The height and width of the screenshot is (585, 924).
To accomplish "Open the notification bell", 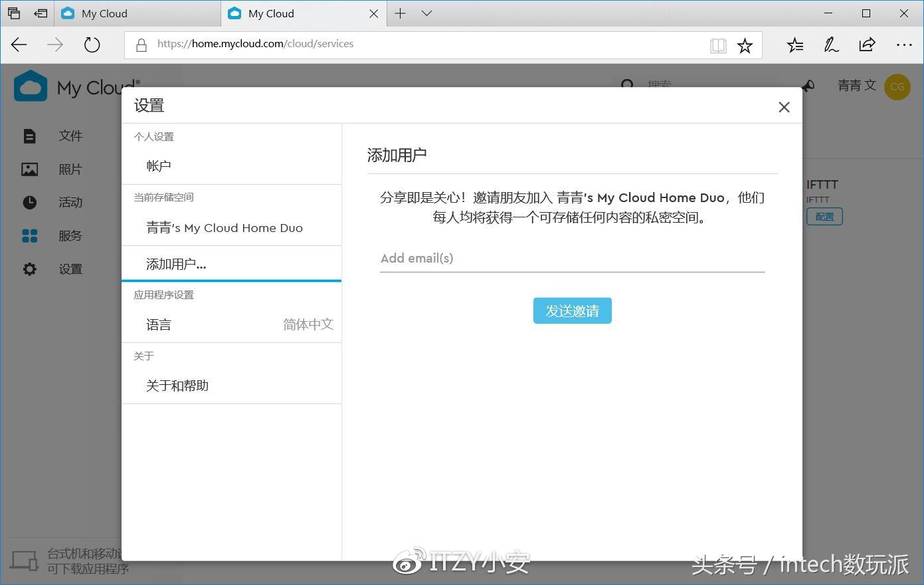I will (807, 86).
